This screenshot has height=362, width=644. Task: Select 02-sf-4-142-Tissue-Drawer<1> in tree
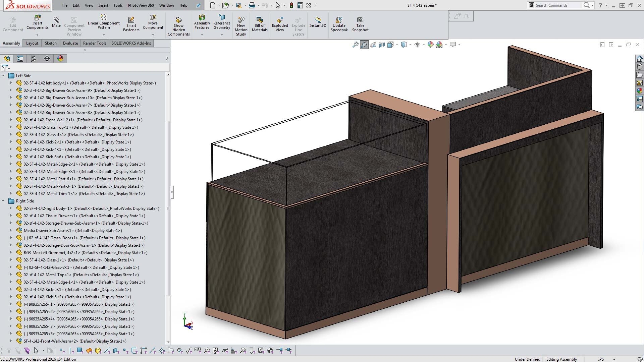84,216
